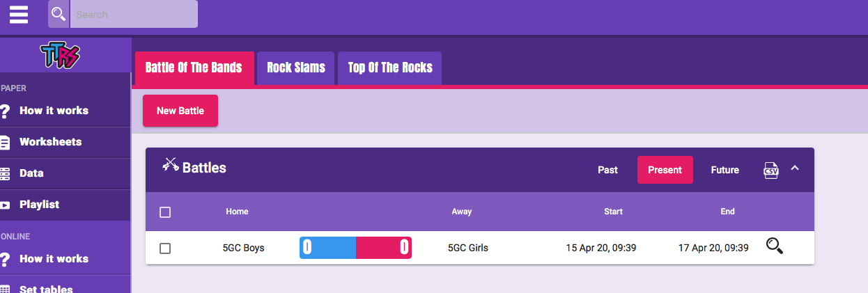This screenshot has height=293, width=868.
Task: Create a New Battle
Action: click(180, 111)
